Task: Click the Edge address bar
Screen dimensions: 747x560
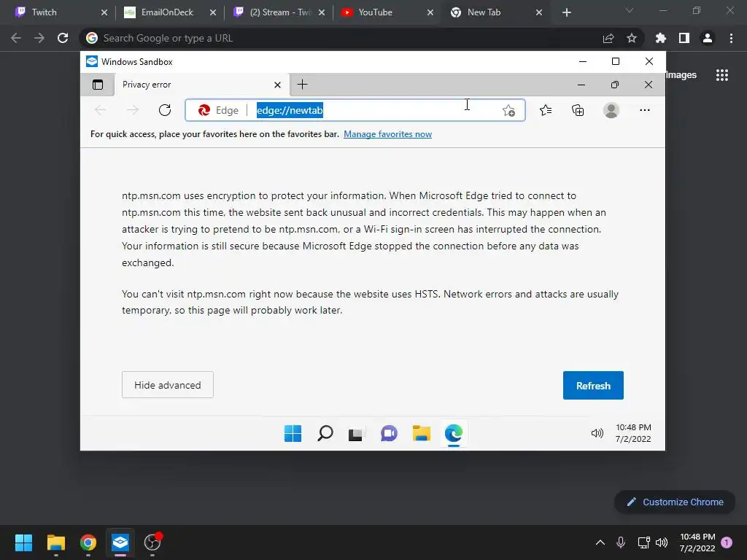Action: coord(355,111)
